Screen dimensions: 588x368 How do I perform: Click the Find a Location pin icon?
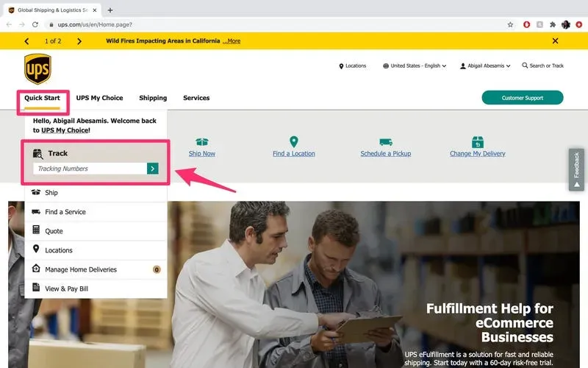pos(293,141)
